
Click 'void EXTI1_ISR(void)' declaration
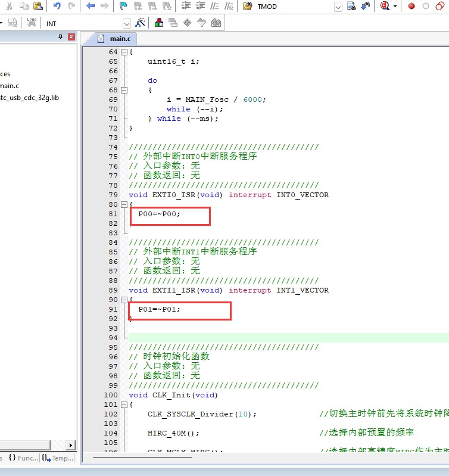(x=176, y=290)
